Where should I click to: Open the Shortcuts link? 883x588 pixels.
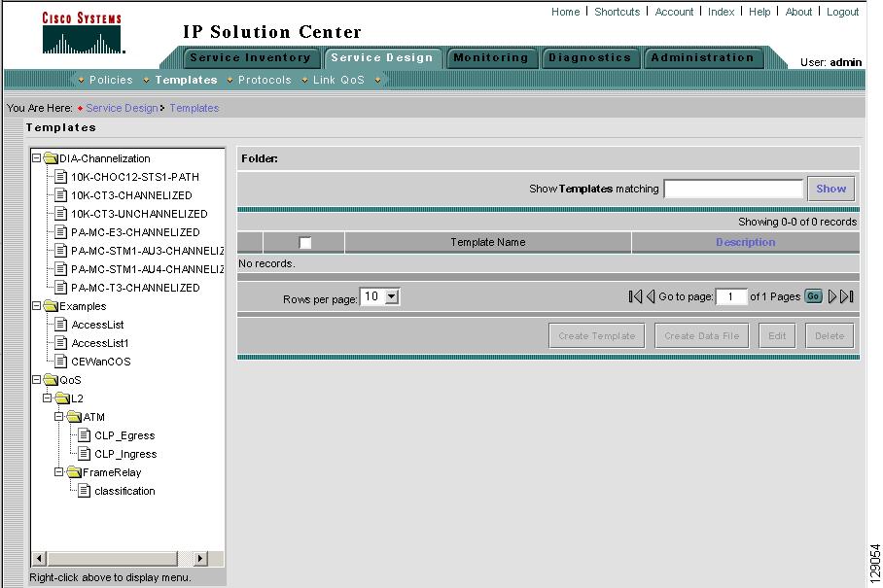click(618, 12)
